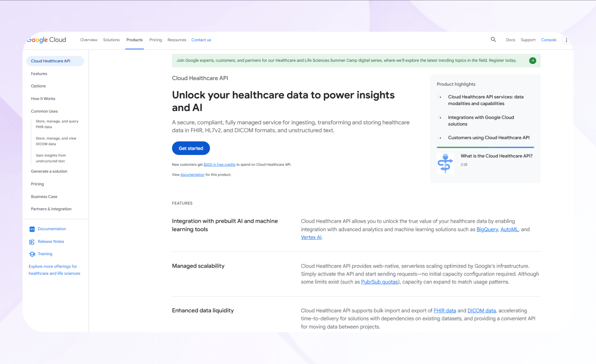Open Store, manage, and view DICOM data

tap(56, 141)
